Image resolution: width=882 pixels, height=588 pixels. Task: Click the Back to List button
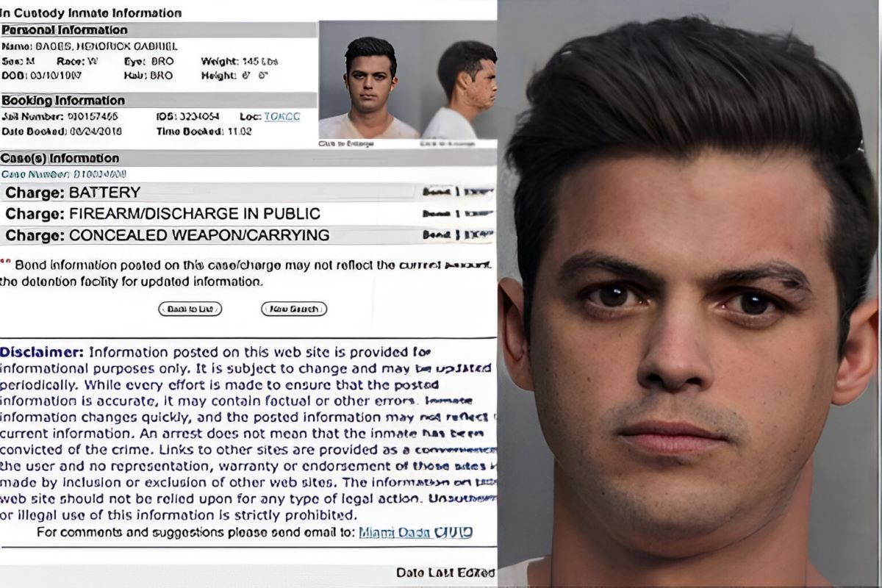(x=190, y=309)
